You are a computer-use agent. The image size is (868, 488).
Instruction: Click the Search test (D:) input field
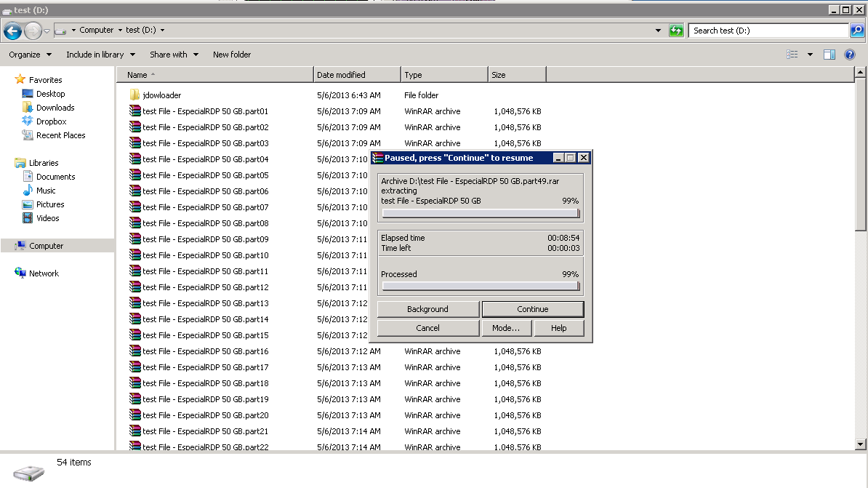[767, 31]
